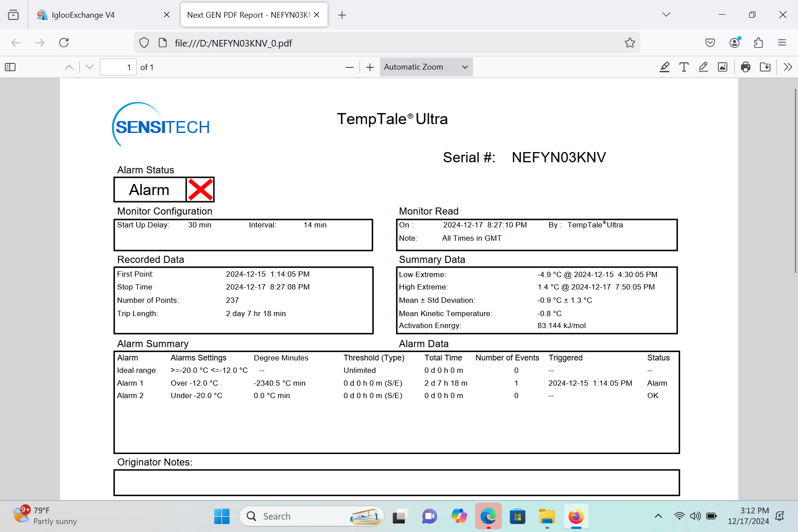Launch Microsoft Edge from taskbar
The height and width of the screenshot is (532, 798).
click(488, 516)
